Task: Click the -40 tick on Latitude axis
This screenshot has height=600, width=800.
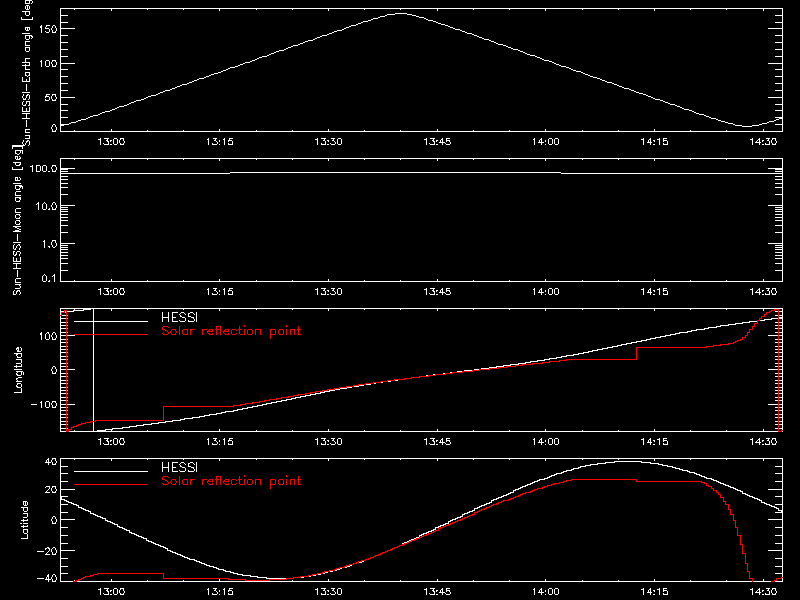Action: click(47, 578)
